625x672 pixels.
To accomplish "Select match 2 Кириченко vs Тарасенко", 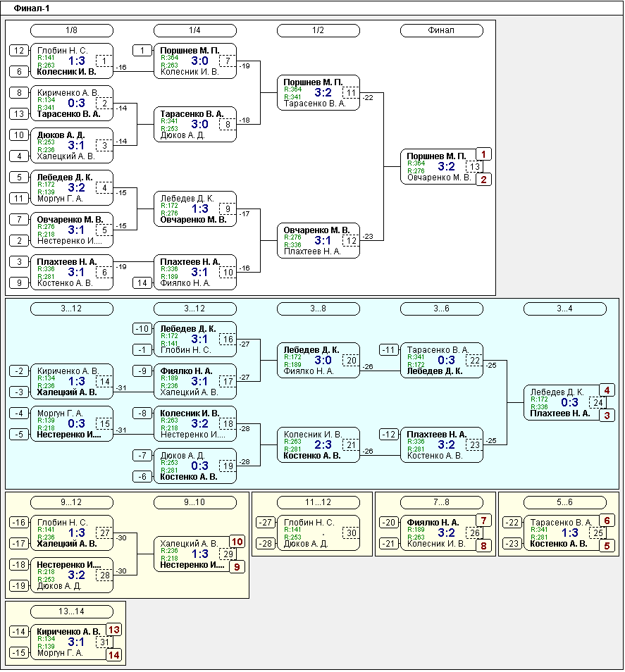I will point(72,104).
